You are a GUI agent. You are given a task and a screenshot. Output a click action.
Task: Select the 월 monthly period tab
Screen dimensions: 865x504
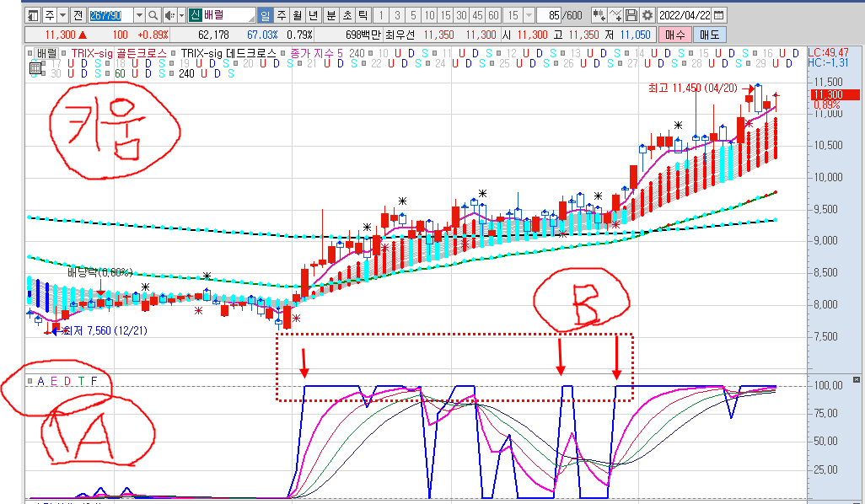click(297, 15)
